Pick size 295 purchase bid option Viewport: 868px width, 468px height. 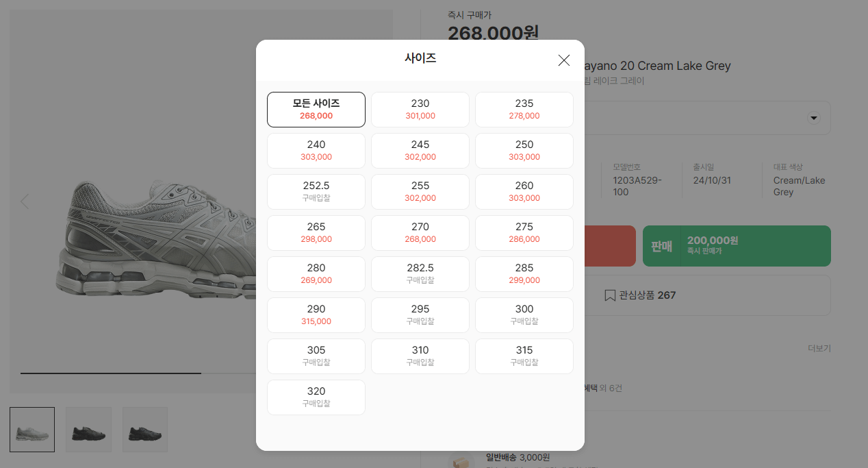click(x=420, y=315)
